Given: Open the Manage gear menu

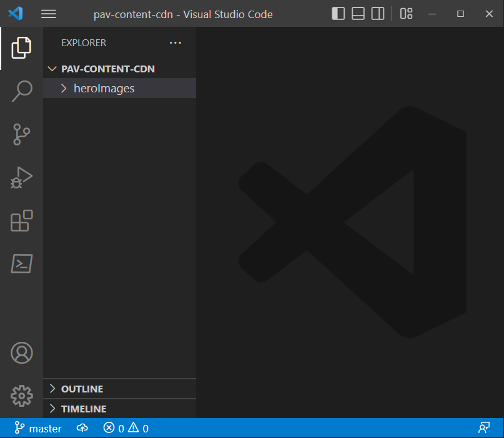Looking at the screenshot, I should tap(21, 396).
